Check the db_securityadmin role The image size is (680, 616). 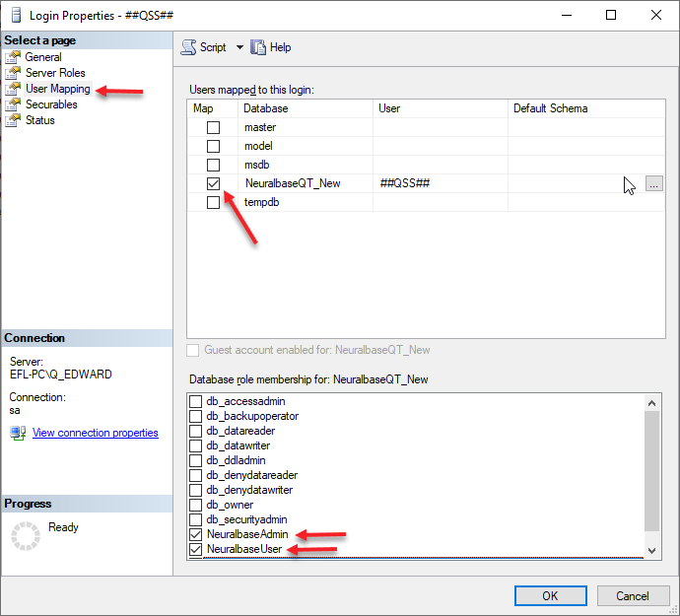point(195,519)
